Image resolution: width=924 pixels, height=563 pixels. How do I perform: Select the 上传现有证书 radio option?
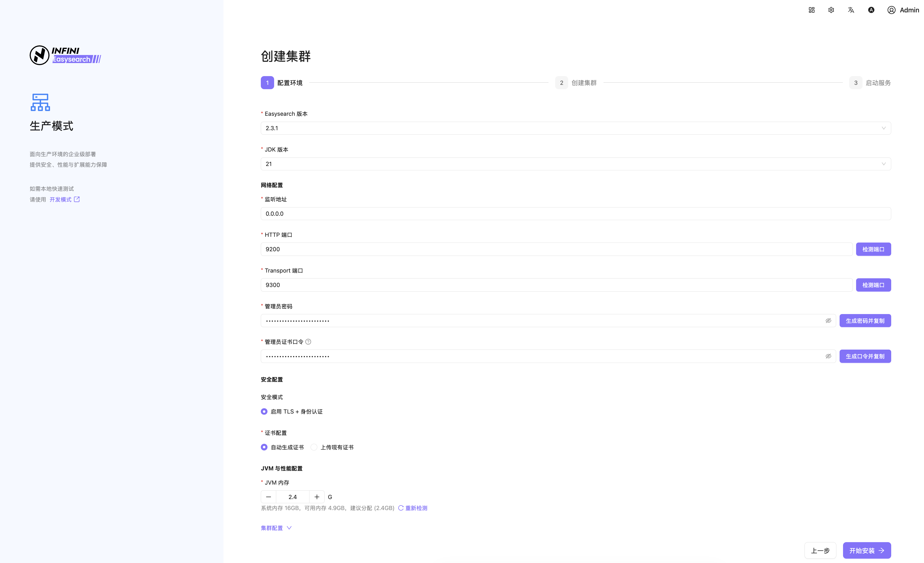[314, 447]
